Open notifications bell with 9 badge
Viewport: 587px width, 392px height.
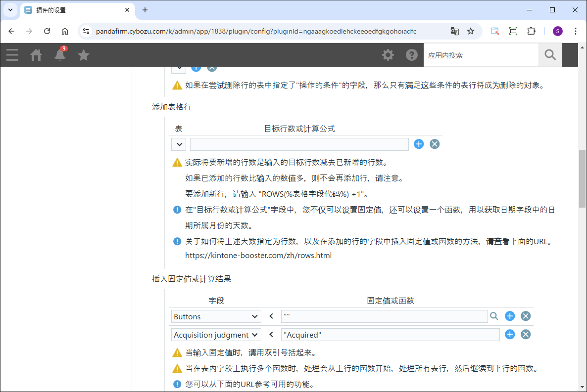[x=60, y=55]
